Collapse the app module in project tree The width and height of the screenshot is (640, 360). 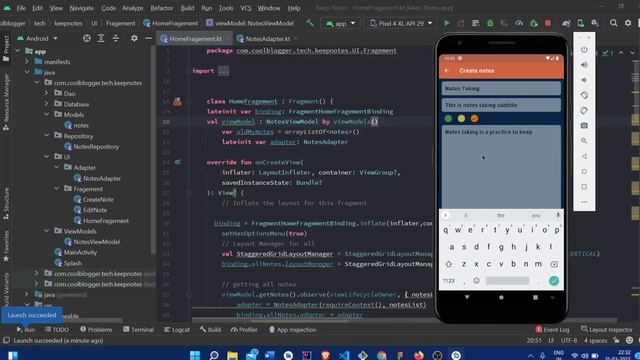(x=18, y=51)
